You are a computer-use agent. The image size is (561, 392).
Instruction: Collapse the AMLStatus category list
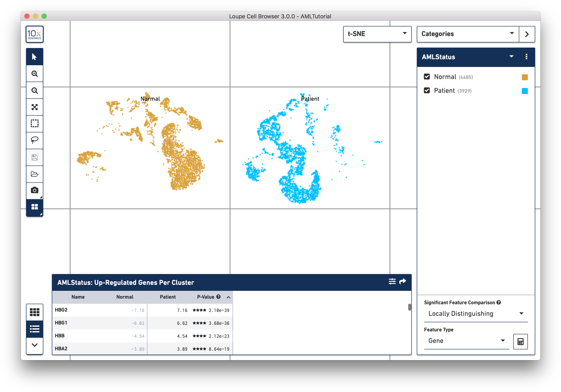[511, 57]
